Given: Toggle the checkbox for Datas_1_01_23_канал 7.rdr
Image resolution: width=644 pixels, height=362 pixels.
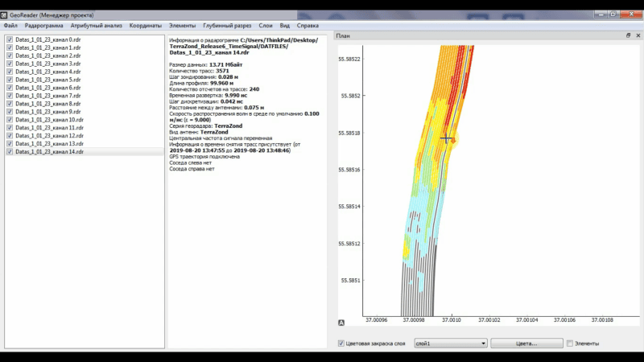Looking at the screenshot, I should point(9,96).
